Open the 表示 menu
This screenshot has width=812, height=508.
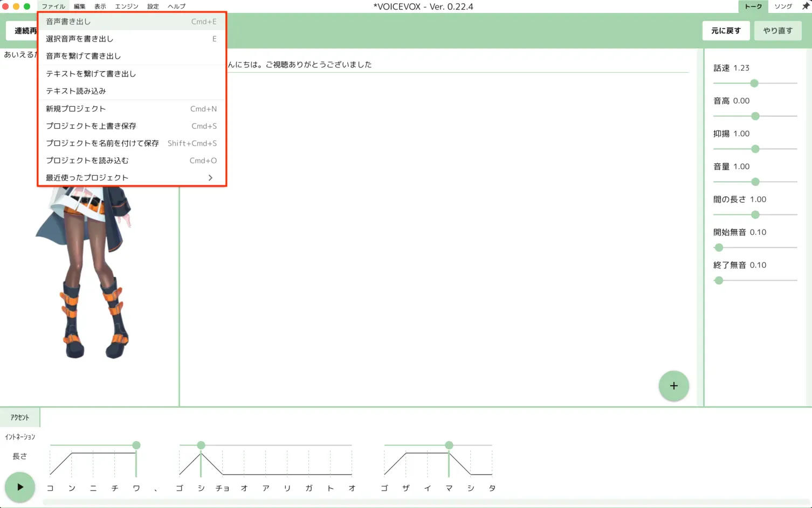(x=100, y=6)
